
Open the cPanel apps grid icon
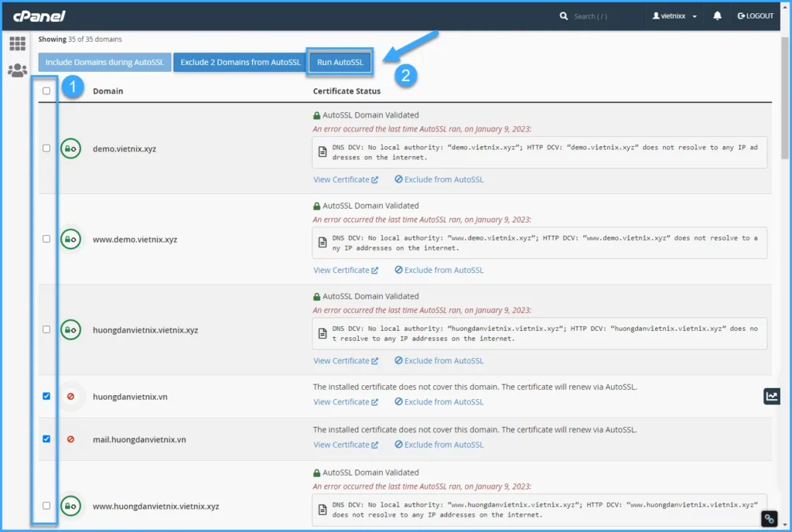pyautogui.click(x=17, y=43)
